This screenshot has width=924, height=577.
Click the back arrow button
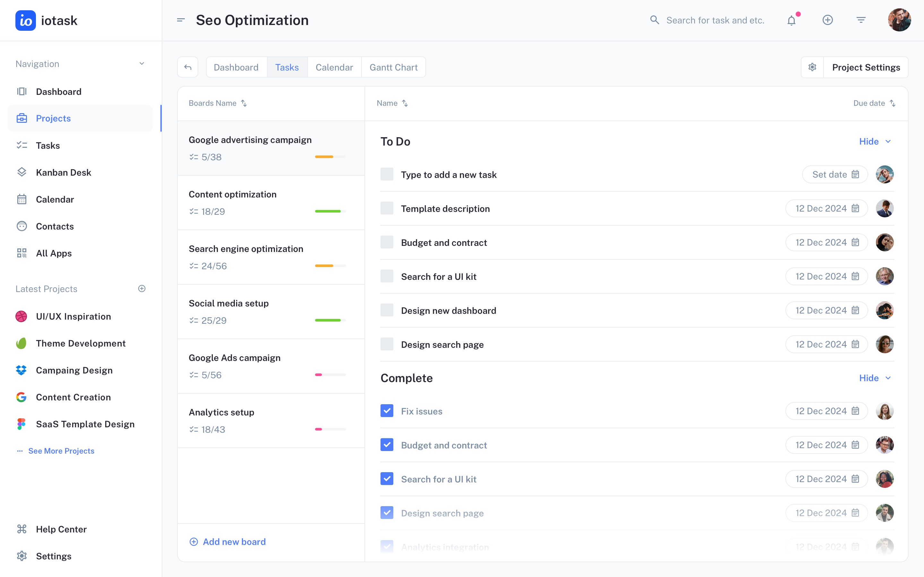click(x=188, y=68)
